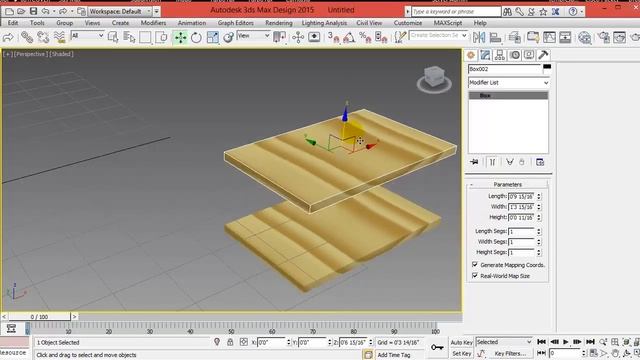
Task: Open the Workspace: Default dropdown
Action: 120,11
